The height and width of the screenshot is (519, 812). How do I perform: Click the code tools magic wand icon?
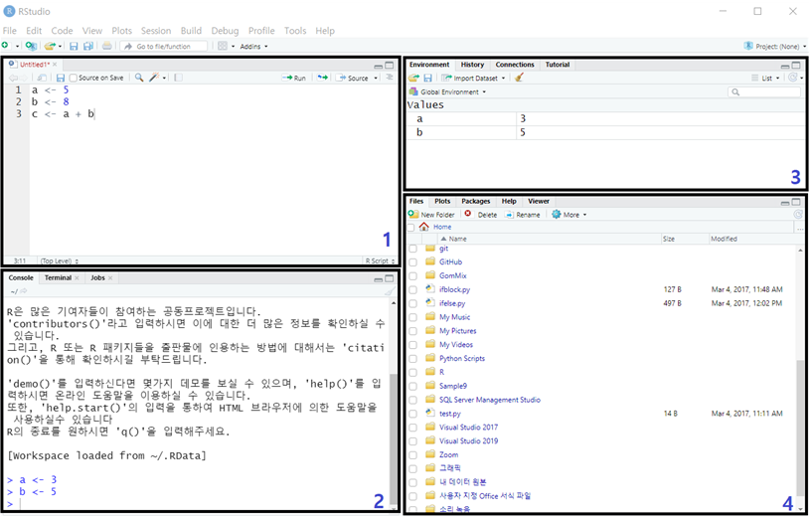tap(154, 78)
